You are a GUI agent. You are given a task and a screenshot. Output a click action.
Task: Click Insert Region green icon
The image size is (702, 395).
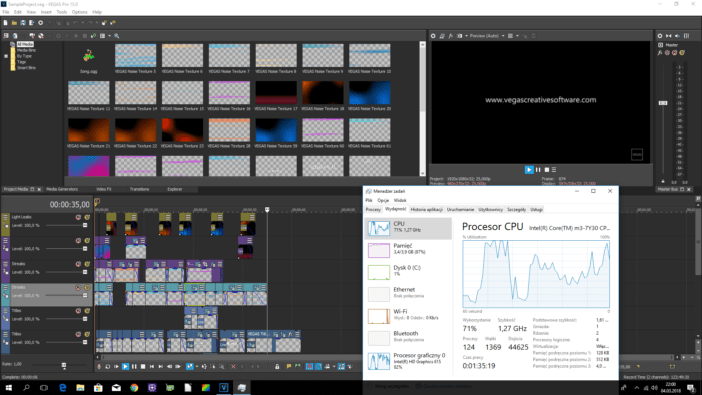coord(298,366)
